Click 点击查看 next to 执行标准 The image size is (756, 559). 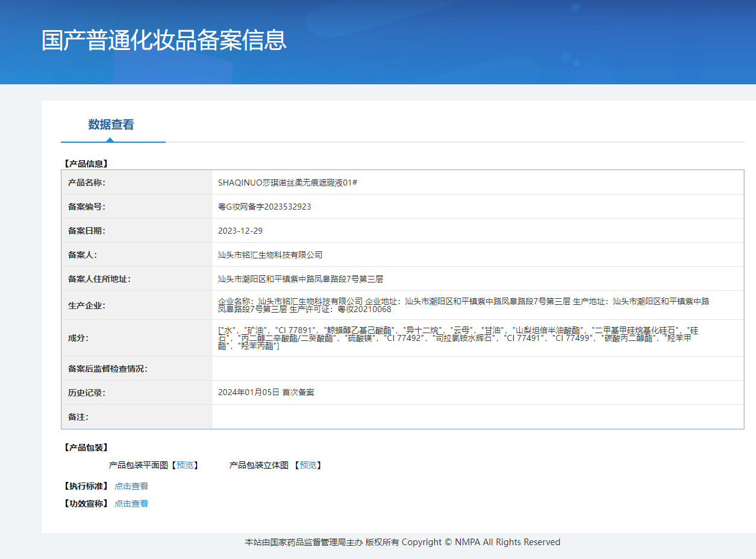click(x=131, y=486)
